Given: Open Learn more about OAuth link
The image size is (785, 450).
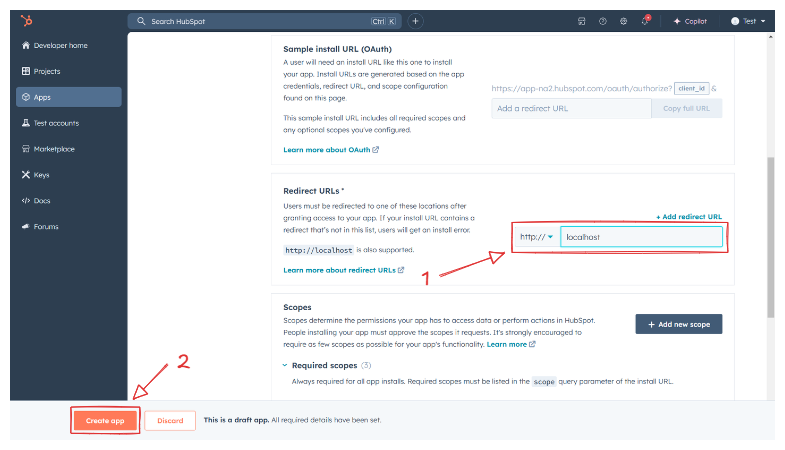Looking at the screenshot, I should pyautogui.click(x=331, y=150).
